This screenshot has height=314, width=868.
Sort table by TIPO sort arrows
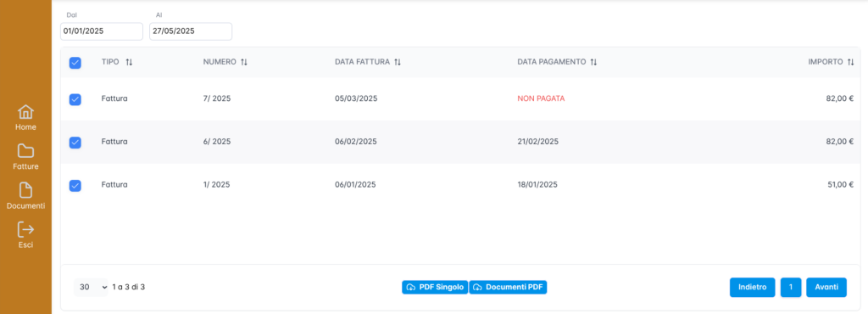(129, 63)
